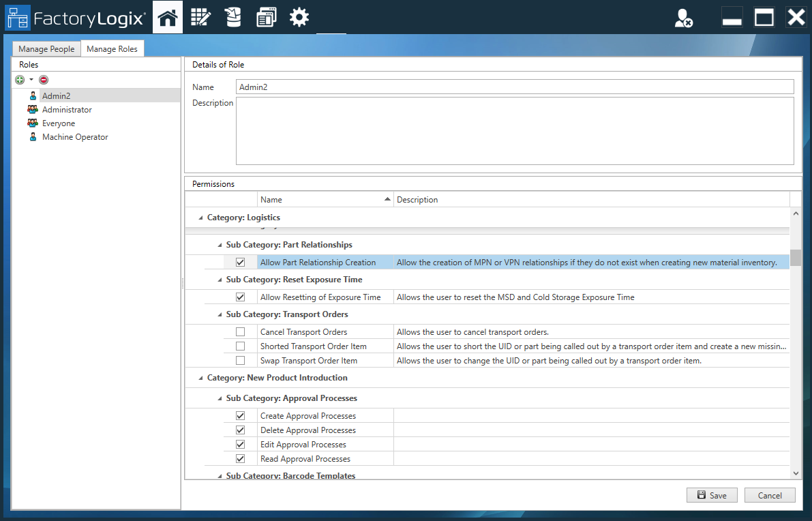Screen dimensions: 812x521
Task: Collapse Sub Category: Transport Orders
Action: click(220, 314)
